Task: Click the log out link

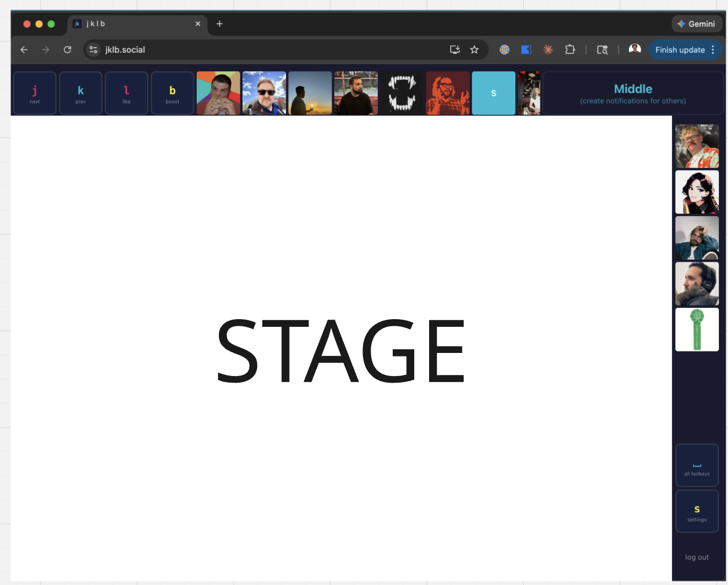Action: click(x=697, y=557)
